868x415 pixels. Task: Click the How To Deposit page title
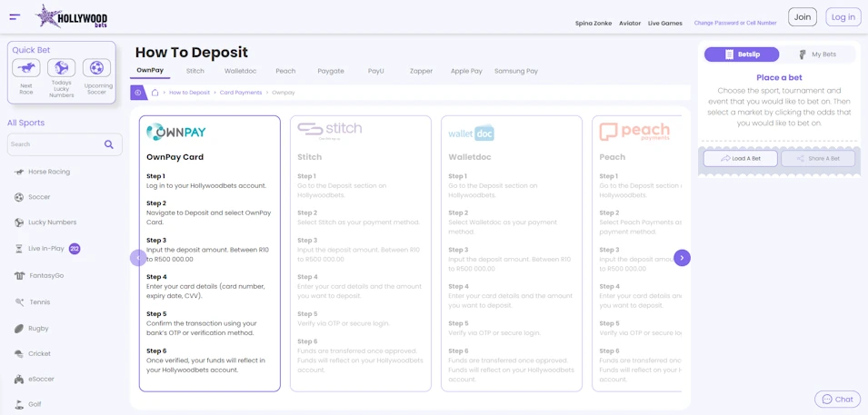(192, 53)
